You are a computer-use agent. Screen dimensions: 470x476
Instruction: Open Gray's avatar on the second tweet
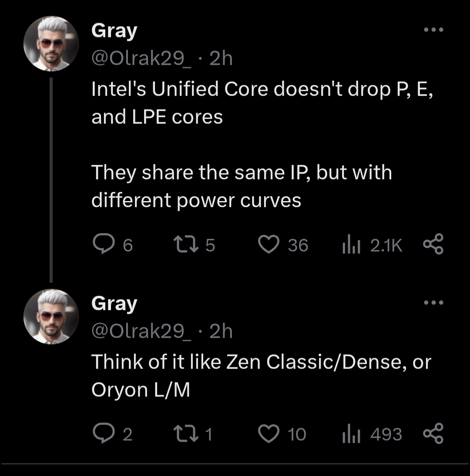point(51,317)
